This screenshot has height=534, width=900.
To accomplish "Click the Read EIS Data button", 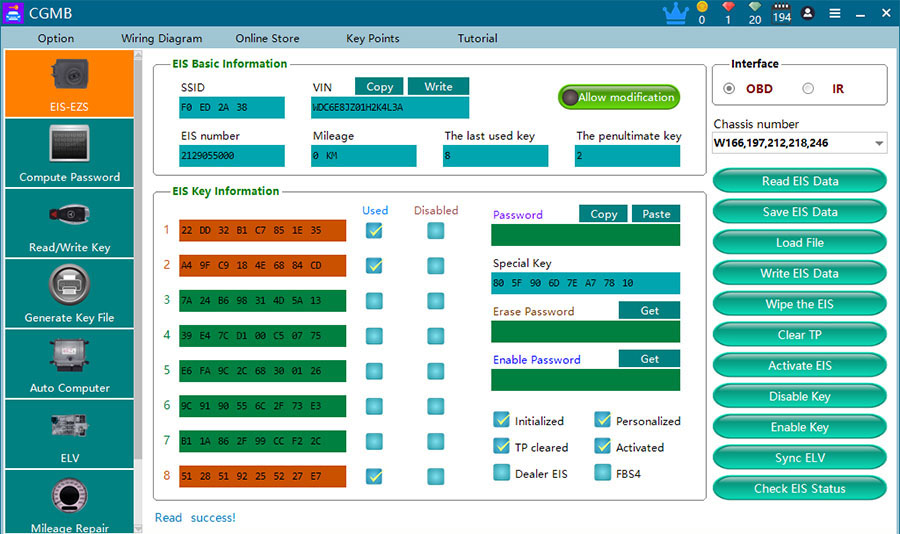I will (x=799, y=181).
